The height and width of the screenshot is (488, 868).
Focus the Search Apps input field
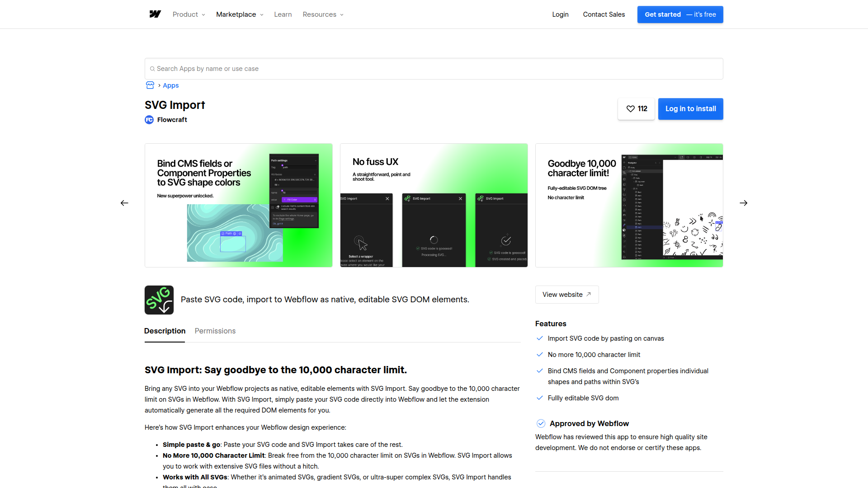pyautogui.click(x=434, y=69)
